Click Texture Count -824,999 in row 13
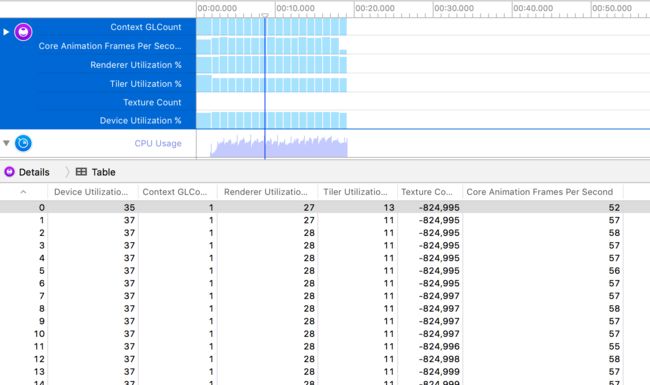The width and height of the screenshot is (650, 385). click(439, 372)
